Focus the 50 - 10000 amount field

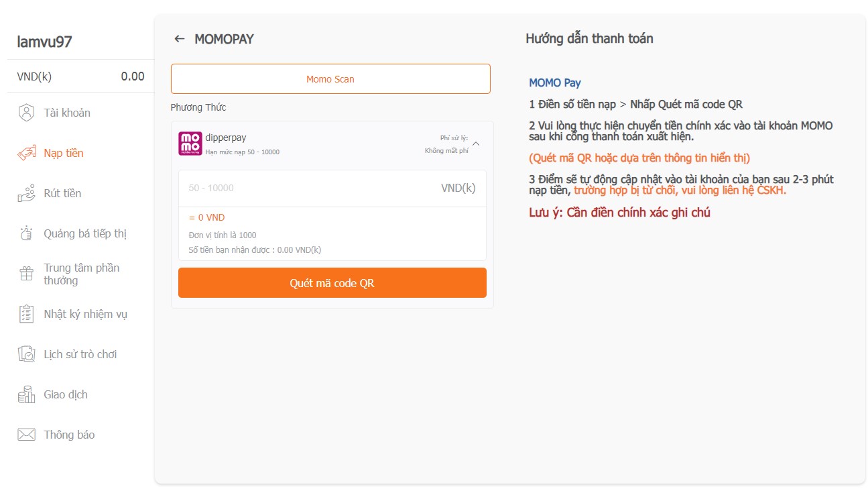(x=332, y=188)
